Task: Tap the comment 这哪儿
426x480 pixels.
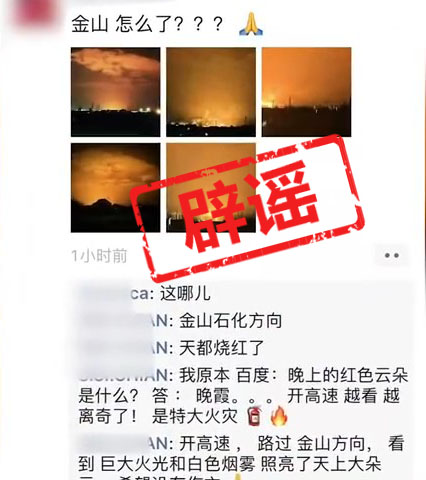Action: point(185,294)
